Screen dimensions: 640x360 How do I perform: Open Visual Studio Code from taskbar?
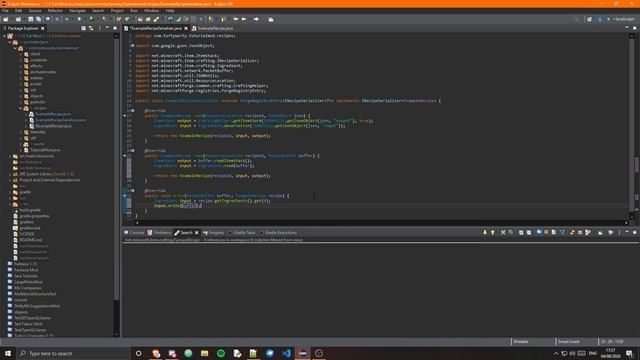click(x=287, y=353)
